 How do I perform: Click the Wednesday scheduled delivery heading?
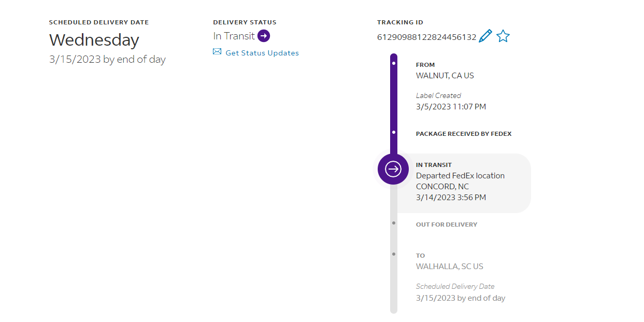pyautogui.click(x=94, y=40)
